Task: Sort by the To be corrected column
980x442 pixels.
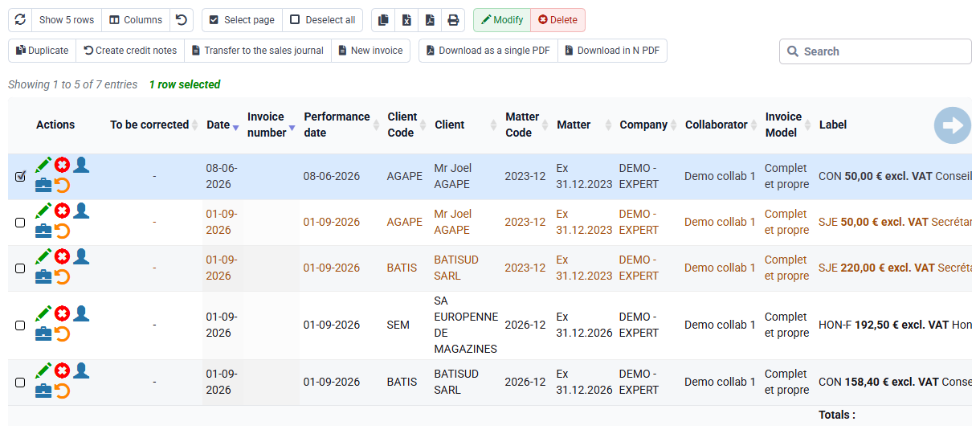Action: point(153,125)
